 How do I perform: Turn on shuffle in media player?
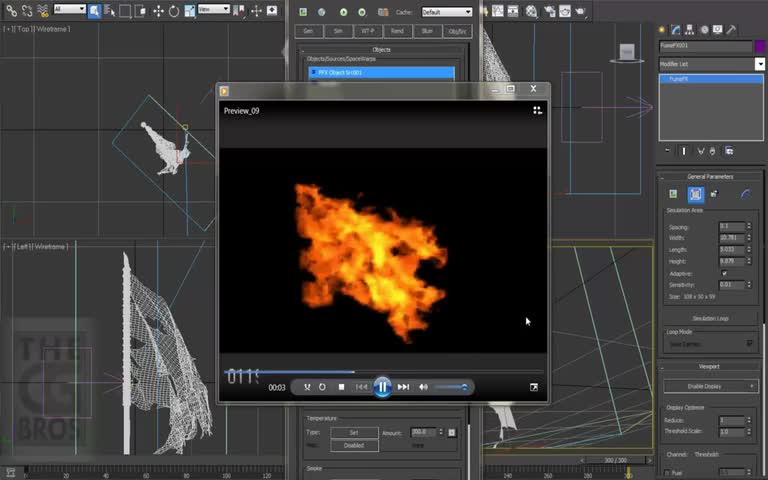click(307, 387)
